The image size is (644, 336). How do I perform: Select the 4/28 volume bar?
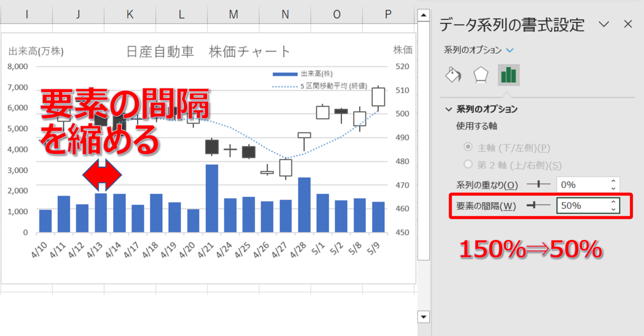pos(304,205)
